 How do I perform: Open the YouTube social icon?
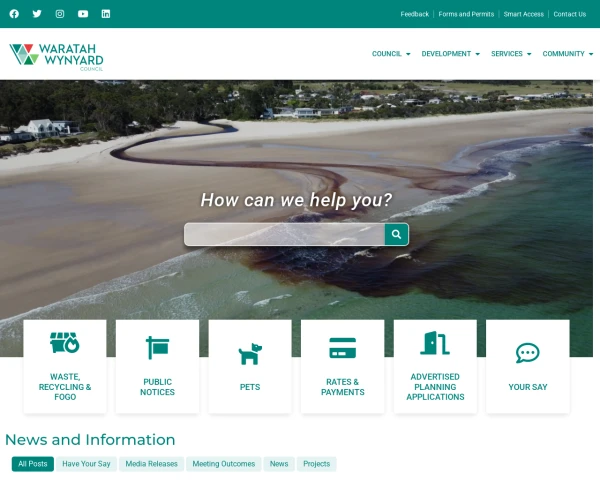[x=83, y=14]
